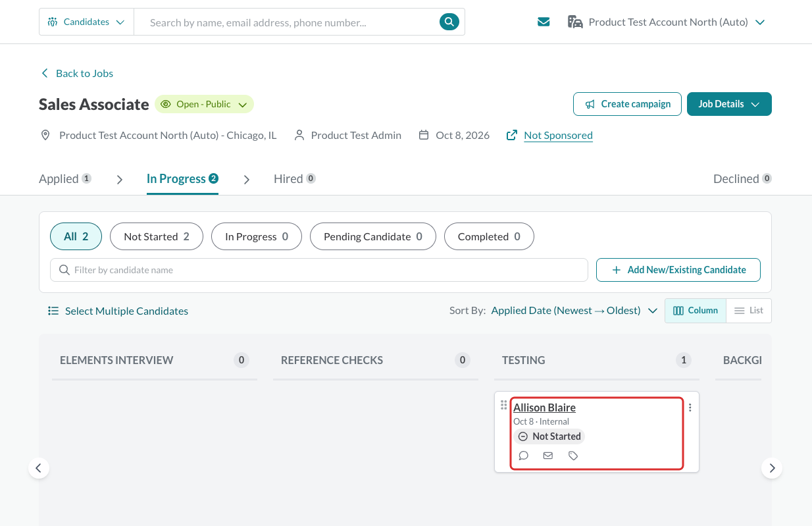Viewport: 812px width, 526px height.
Task: Click the REFERENCE CHECKS column header
Action: (332, 360)
